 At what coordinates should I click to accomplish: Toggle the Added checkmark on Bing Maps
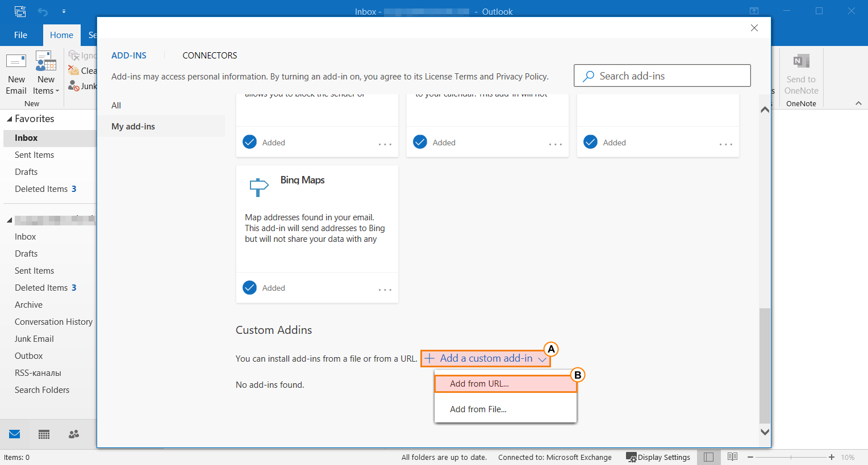click(x=249, y=288)
